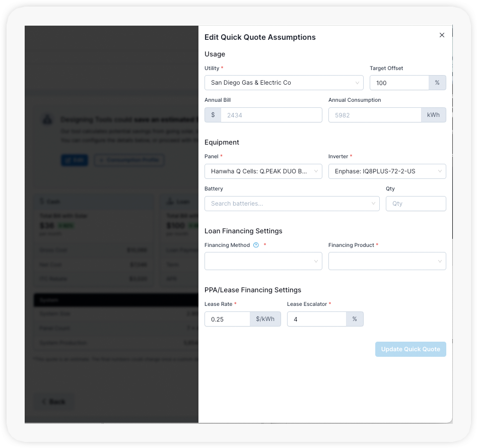Close the Edit Quick Quote Assumptions panel

click(x=442, y=35)
